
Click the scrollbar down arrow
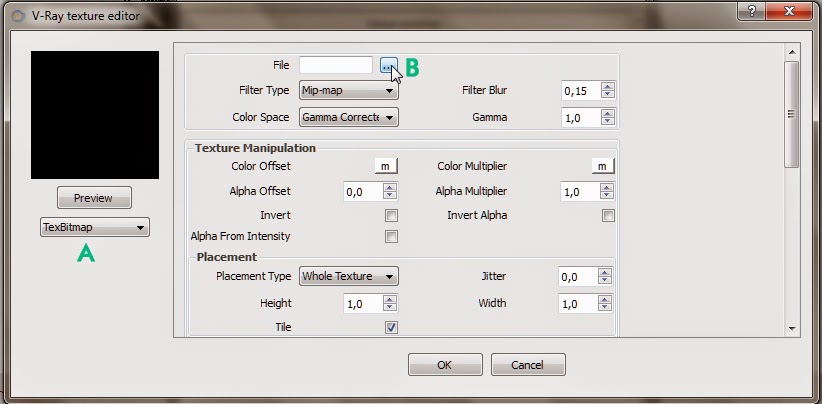click(x=792, y=329)
